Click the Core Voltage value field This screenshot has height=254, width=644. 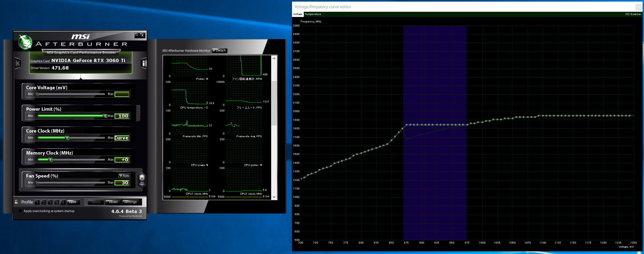(x=122, y=94)
